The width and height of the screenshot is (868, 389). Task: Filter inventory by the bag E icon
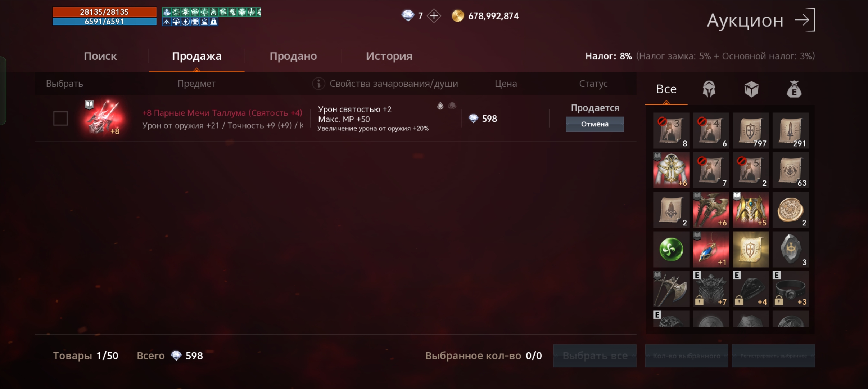click(x=794, y=89)
